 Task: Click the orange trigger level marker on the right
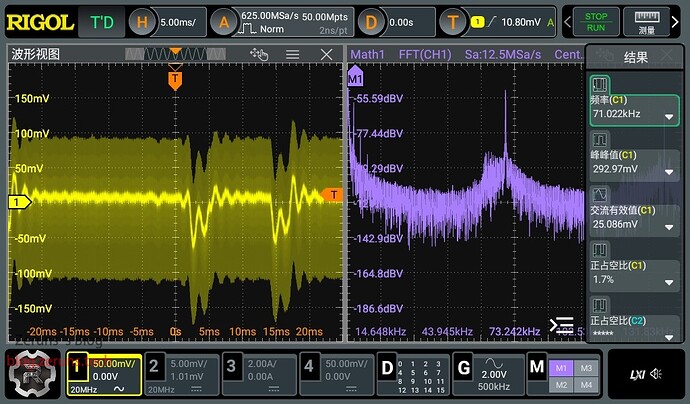click(x=334, y=194)
